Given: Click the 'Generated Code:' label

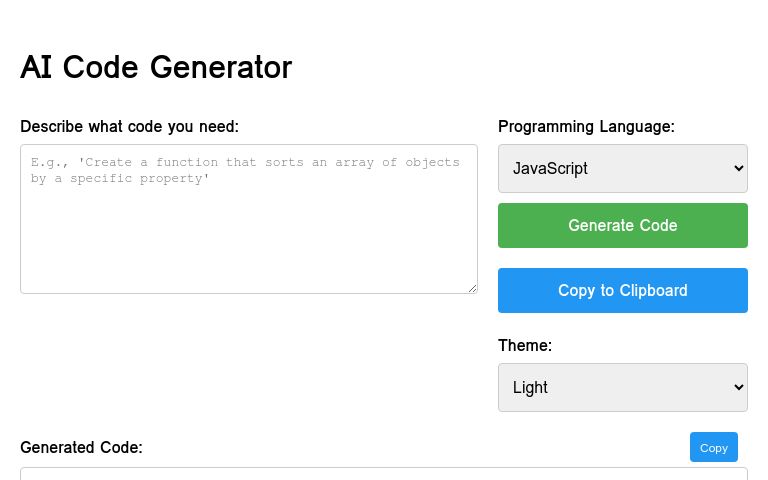Looking at the screenshot, I should click(81, 447).
